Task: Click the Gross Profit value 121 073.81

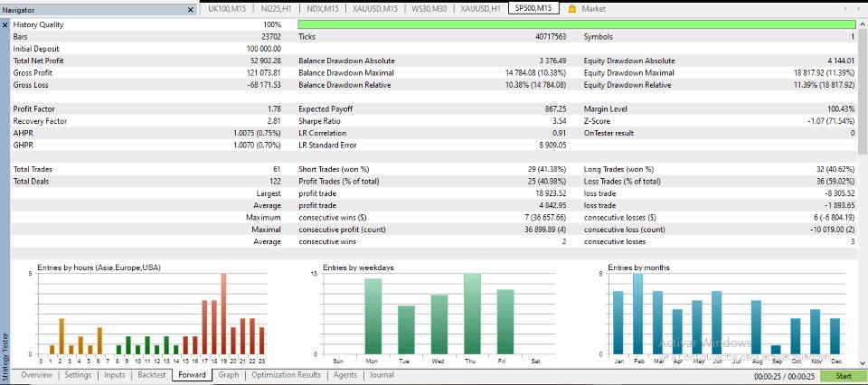Action: point(263,73)
